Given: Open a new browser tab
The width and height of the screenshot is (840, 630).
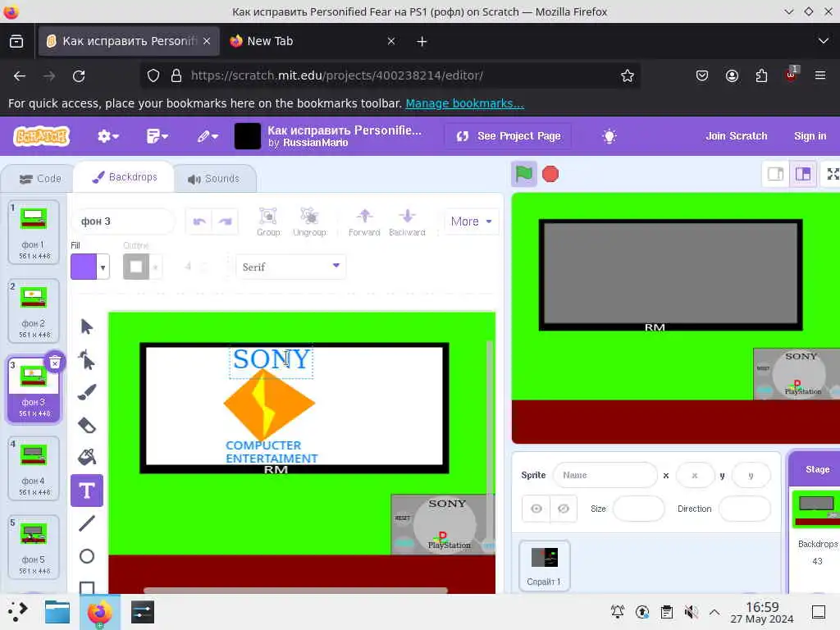Looking at the screenshot, I should 422,41.
